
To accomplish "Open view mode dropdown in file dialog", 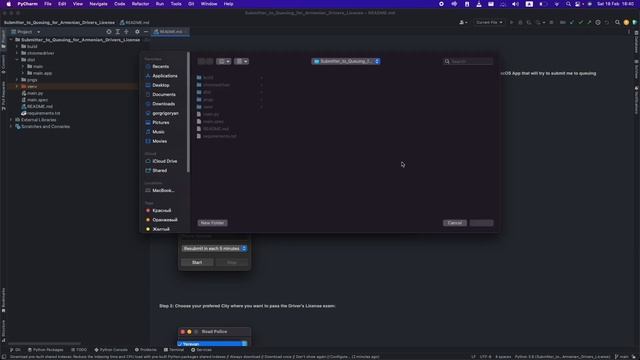I will coord(224,61).
